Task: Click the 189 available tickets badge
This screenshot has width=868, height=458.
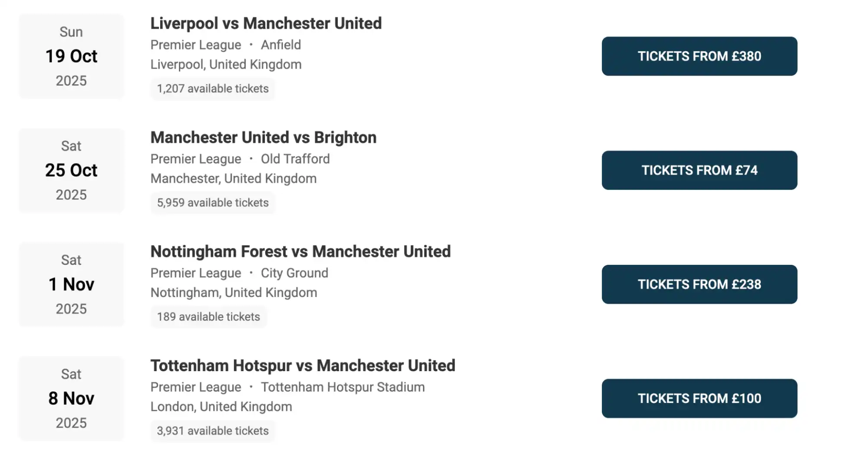Action: click(x=208, y=316)
